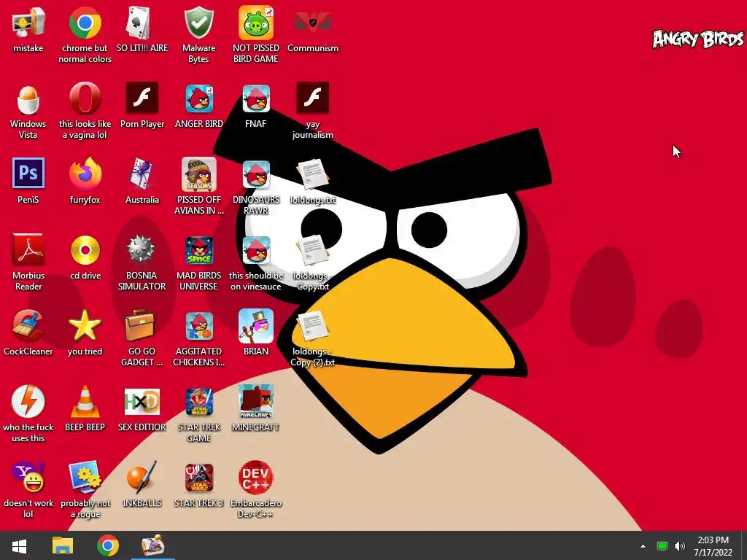747x560 pixels.
Task: Launch the 'BEEP BEEP' VLC cone icon
Action: [x=85, y=402]
